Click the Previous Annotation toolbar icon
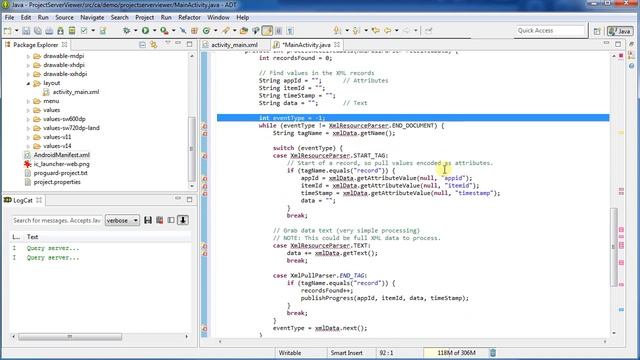 click(x=356, y=31)
